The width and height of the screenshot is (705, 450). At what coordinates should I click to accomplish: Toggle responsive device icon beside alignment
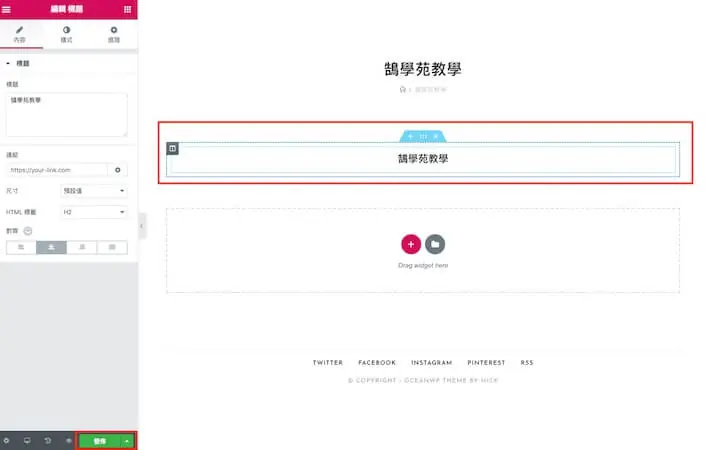[27, 231]
